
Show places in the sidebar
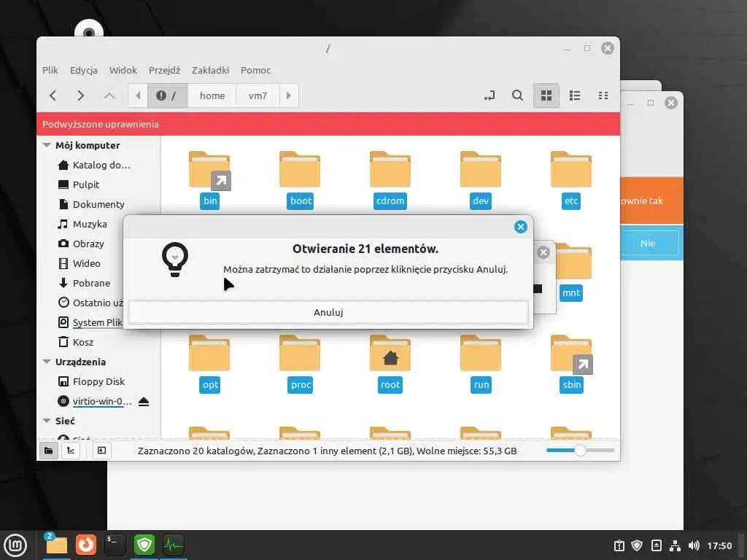click(49, 451)
